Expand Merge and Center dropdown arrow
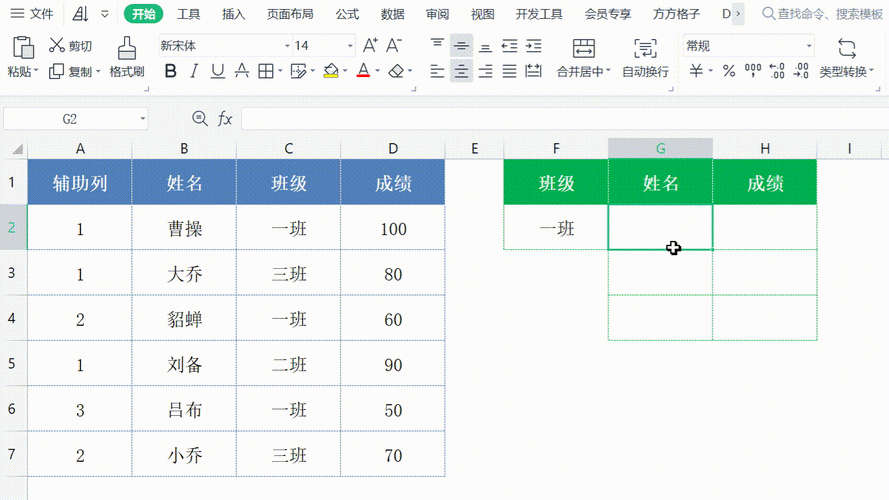Image resolution: width=889 pixels, height=500 pixels. pos(608,71)
